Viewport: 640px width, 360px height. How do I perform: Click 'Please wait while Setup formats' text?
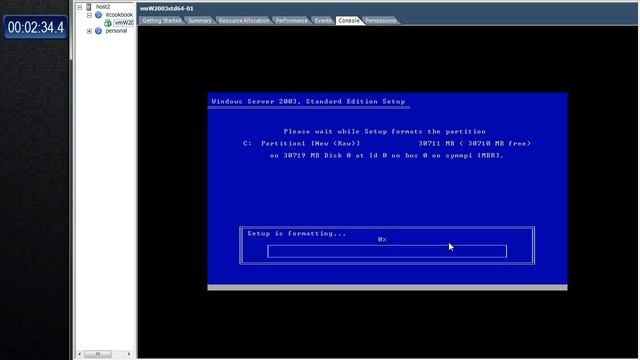tap(384, 131)
